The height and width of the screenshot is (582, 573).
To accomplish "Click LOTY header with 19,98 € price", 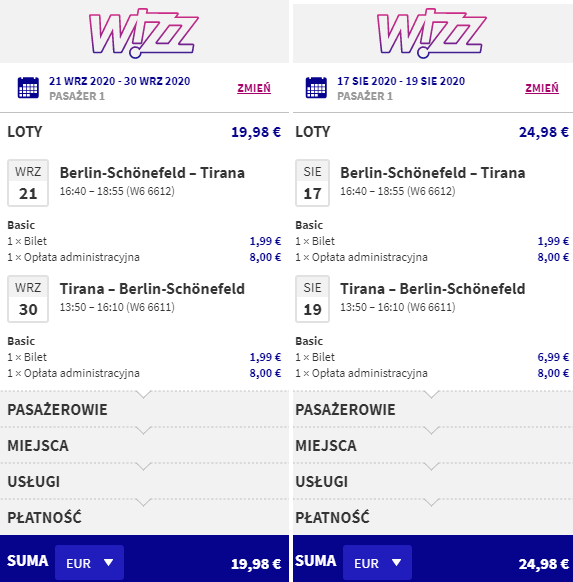I will 144,132.
